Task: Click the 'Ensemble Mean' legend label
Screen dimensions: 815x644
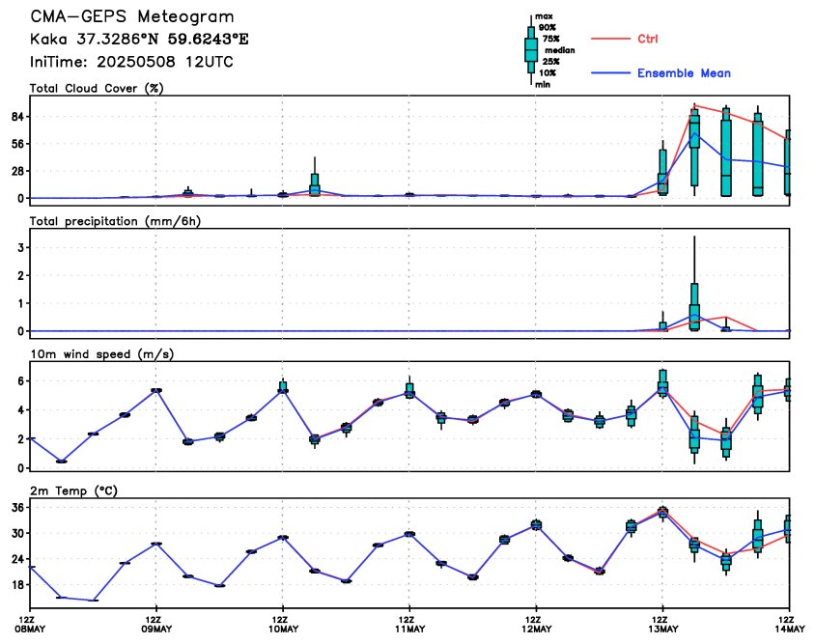Action: [684, 72]
